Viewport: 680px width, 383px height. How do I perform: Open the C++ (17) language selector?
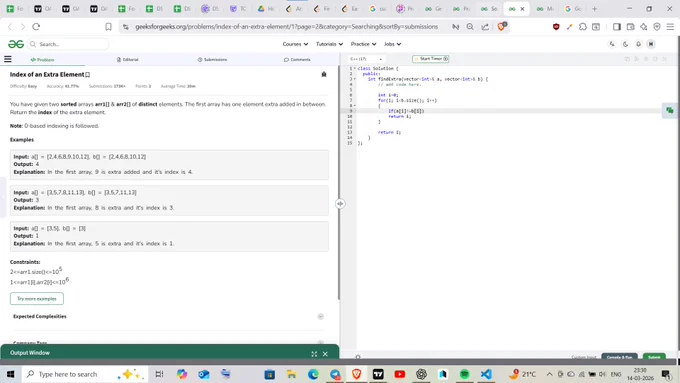point(366,59)
